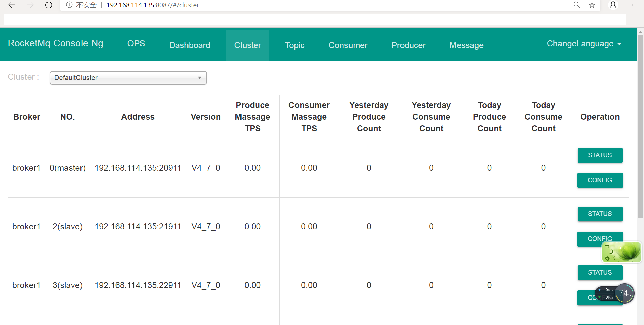The height and width of the screenshot is (325, 644).
Task: Click the Address column header
Action: (x=138, y=117)
